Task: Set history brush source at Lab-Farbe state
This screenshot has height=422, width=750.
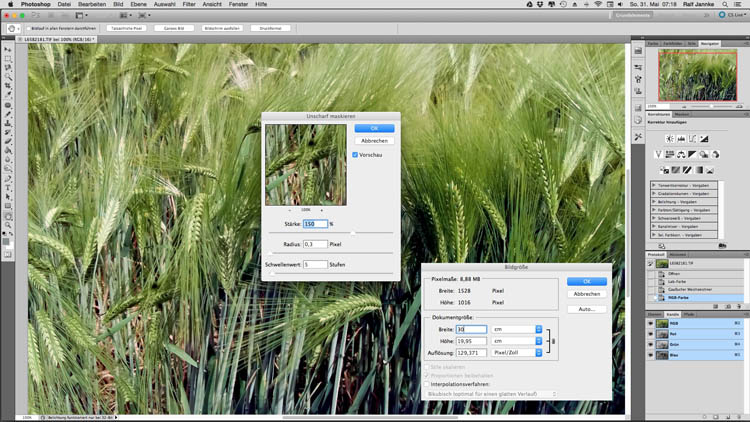Action: (651, 282)
